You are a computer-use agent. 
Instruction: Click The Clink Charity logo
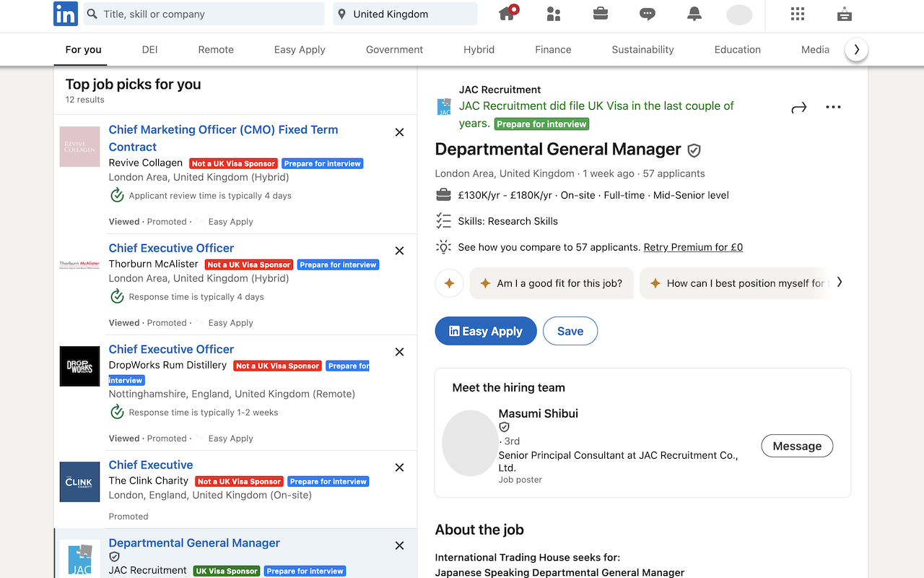[x=79, y=482]
